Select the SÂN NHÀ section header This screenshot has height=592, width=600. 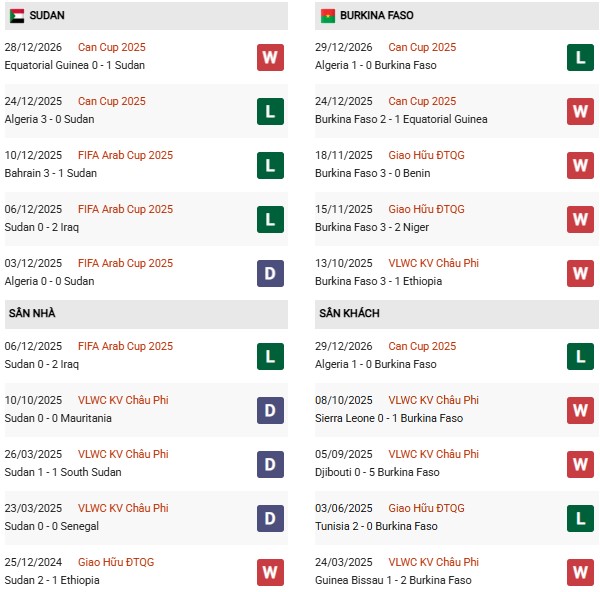pyautogui.click(x=32, y=314)
